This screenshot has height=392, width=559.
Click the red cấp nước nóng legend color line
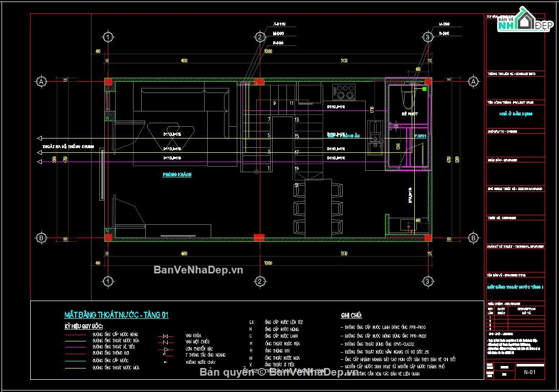click(x=76, y=334)
